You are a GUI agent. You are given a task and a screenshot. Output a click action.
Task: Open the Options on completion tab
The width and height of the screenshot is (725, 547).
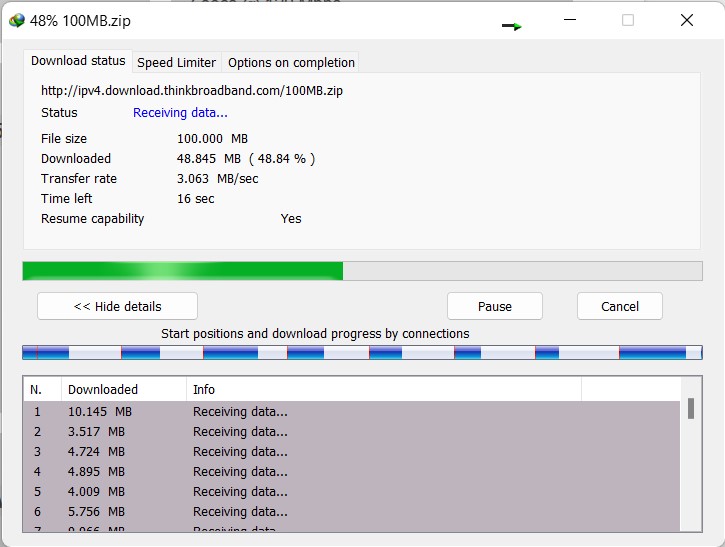pyautogui.click(x=291, y=62)
